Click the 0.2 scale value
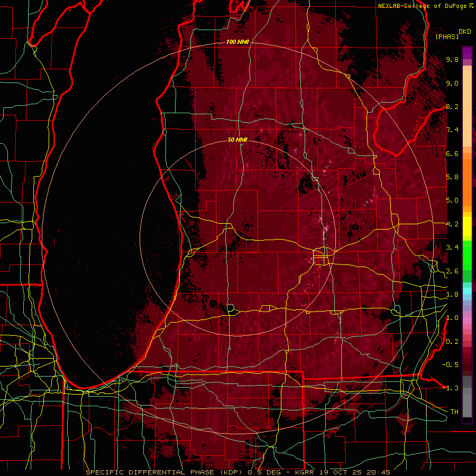This screenshot has width=476, height=476. point(452,342)
